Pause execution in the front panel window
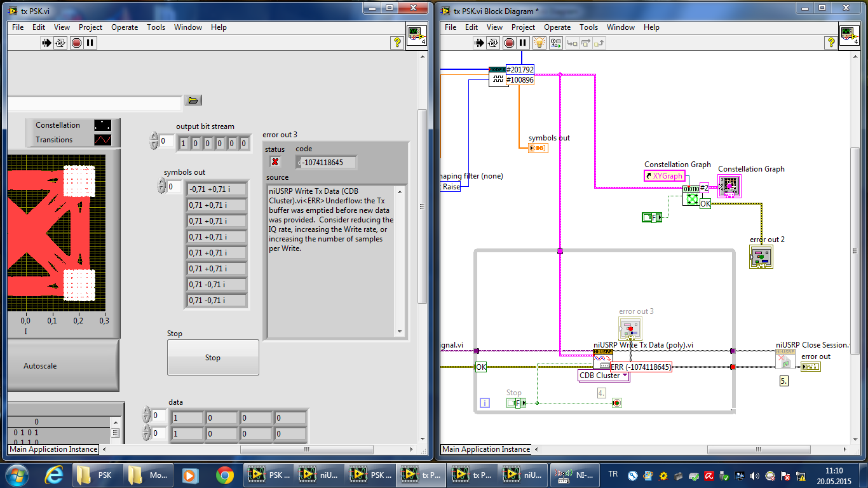 click(x=90, y=43)
